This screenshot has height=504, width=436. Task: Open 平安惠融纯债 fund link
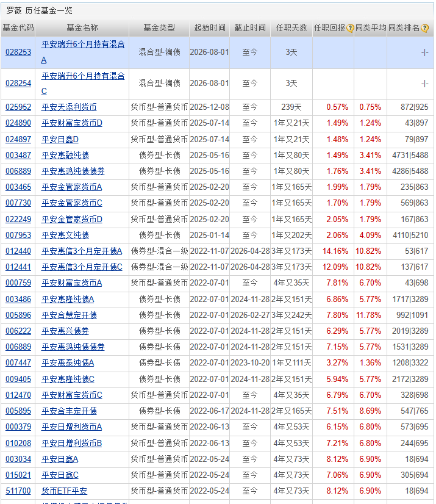click(65, 155)
